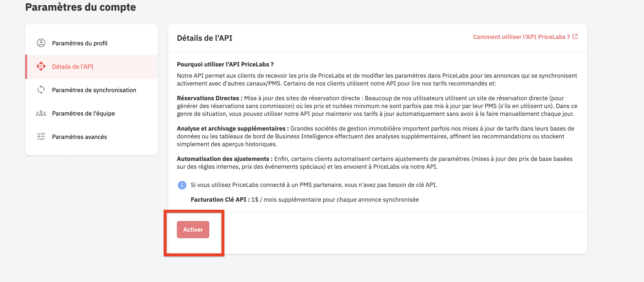Click the Activer button
The width and height of the screenshot is (644, 282).
[193, 229]
